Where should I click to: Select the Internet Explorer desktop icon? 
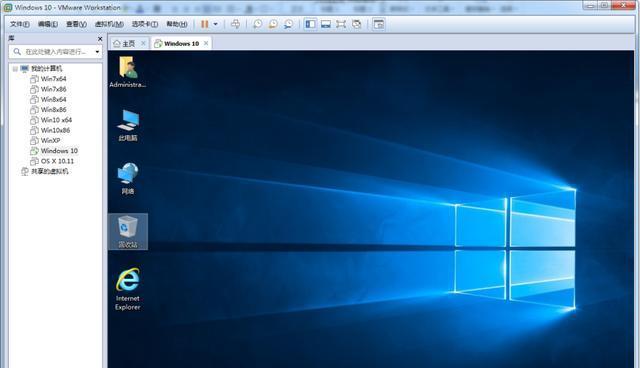(x=128, y=289)
